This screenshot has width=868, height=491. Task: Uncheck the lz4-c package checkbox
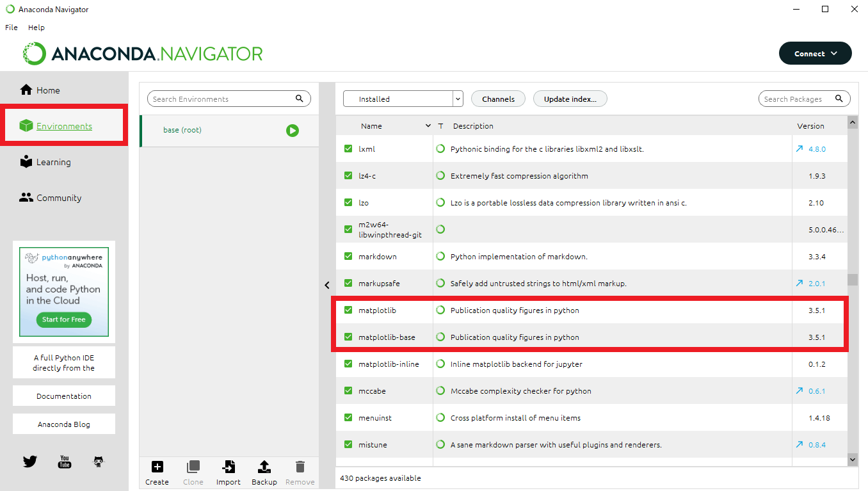click(348, 175)
